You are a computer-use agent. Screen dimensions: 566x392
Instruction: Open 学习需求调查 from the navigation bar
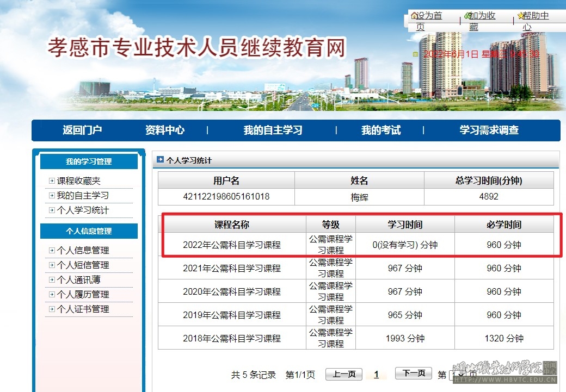pyautogui.click(x=489, y=130)
